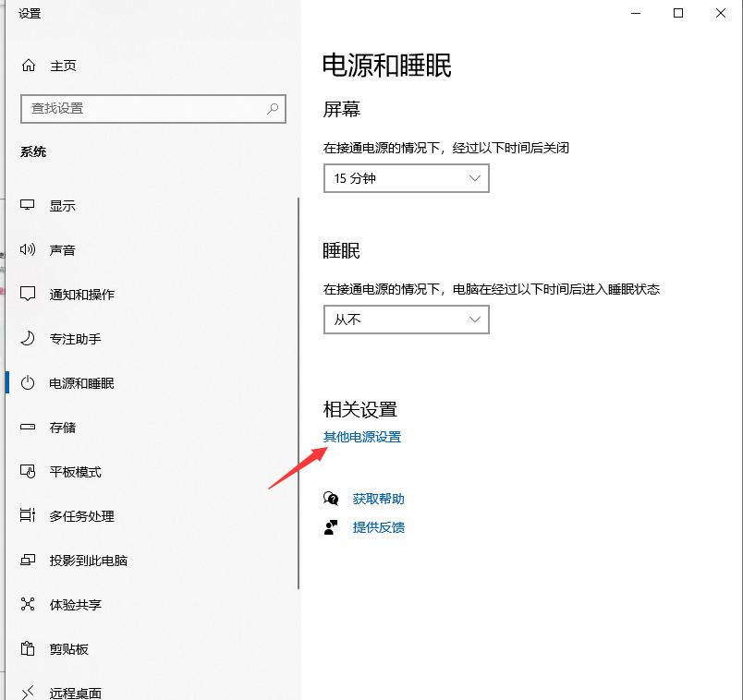Select 投影到此电脑 projection settings

(x=27, y=560)
